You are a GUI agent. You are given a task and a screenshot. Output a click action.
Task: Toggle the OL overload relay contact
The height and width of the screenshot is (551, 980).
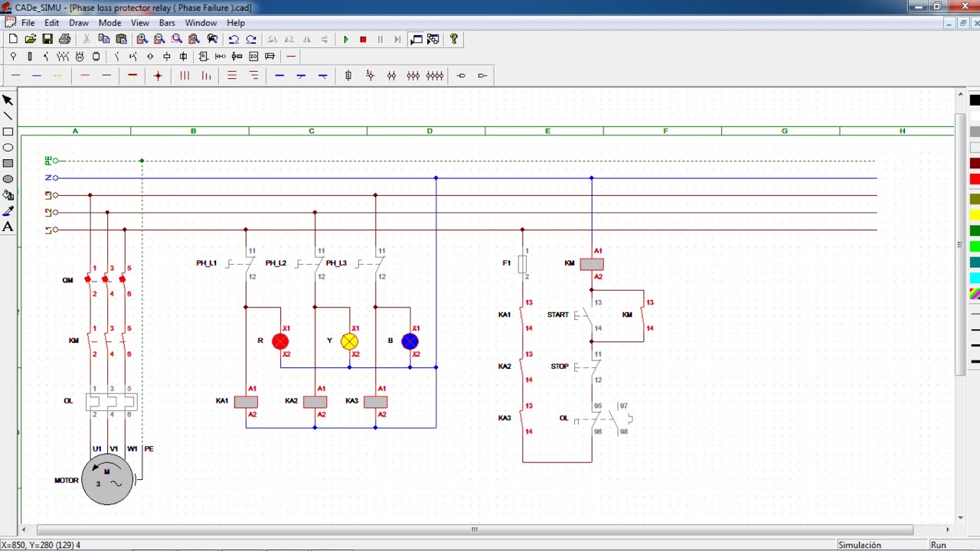[x=603, y=419]
